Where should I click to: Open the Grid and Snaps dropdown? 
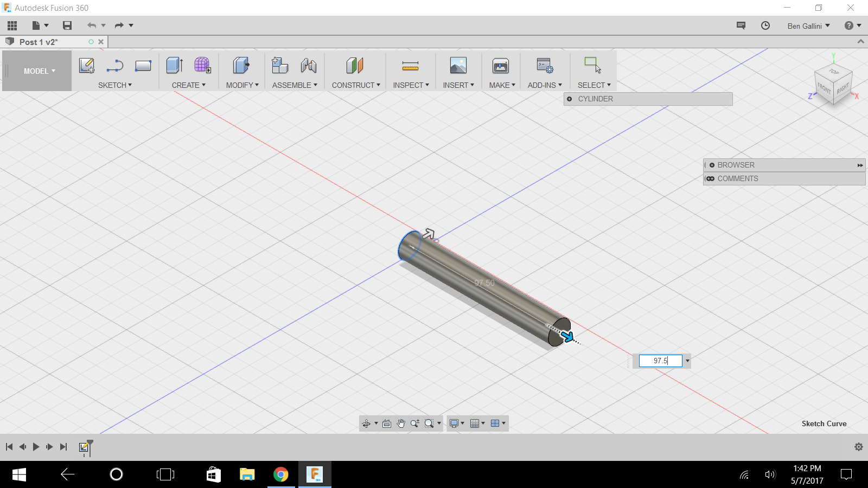pyautogui.click(x=478, y=423)
